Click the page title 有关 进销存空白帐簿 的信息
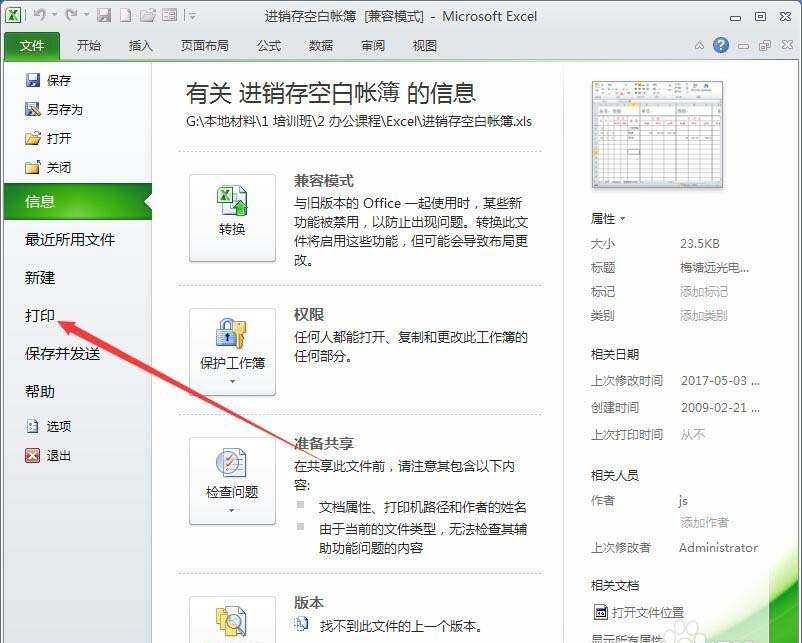802x643 pixels. pos(331,93)
